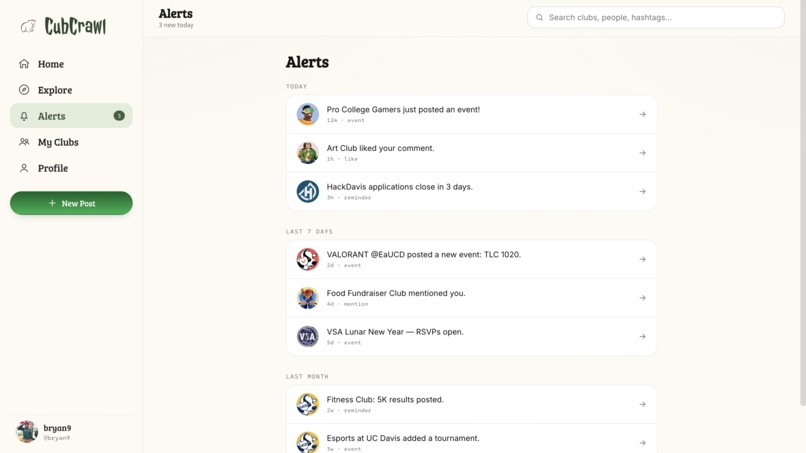This screenshot has width=806, height=453.
Task: Open 'Esports at UC Davis added a tournament.'
Action: coord(471,439)
